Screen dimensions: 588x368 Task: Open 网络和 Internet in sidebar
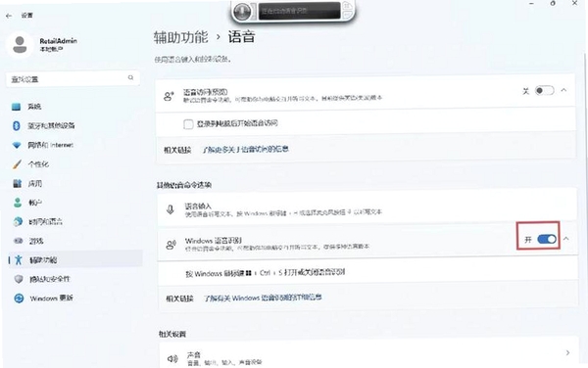click(50, 145)
